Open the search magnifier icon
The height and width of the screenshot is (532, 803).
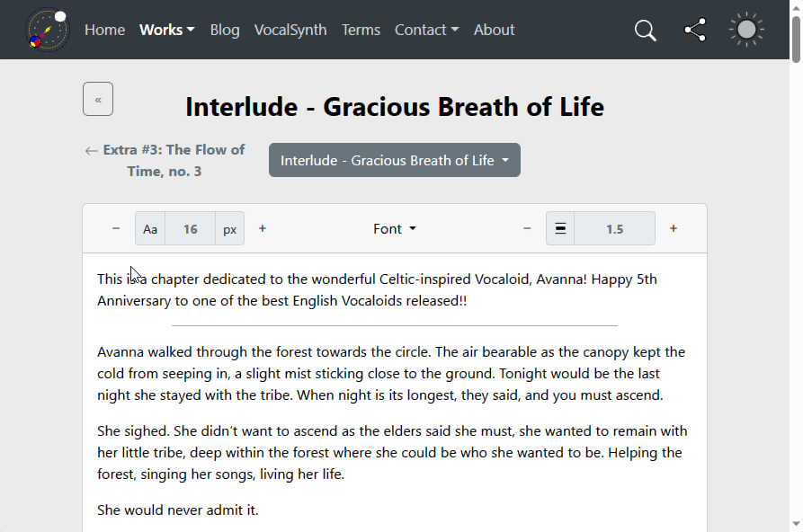646,31
